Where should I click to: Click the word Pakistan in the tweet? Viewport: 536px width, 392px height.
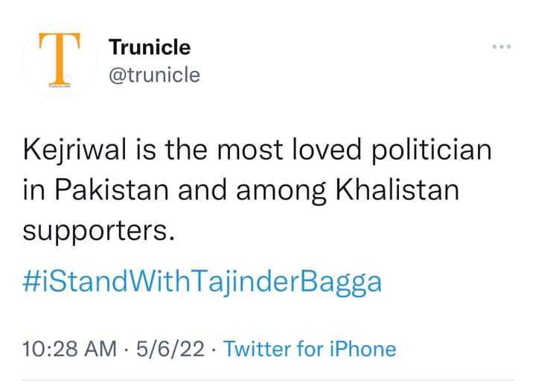(112, 190)
